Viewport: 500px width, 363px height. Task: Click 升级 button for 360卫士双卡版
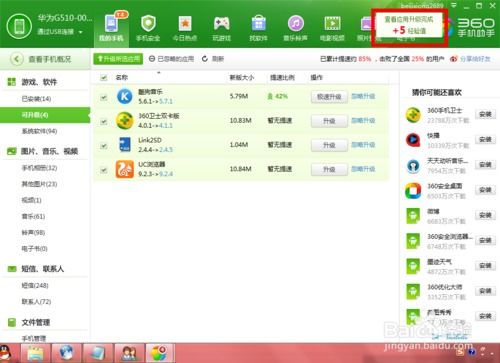click(x=329, y=121)
